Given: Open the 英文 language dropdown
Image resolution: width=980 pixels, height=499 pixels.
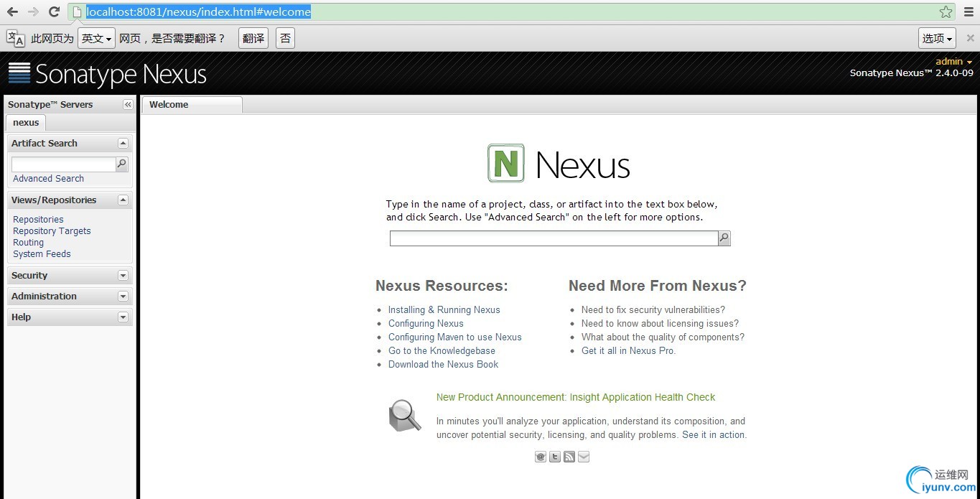Looking at the screenshot, I should click(96, 38).
